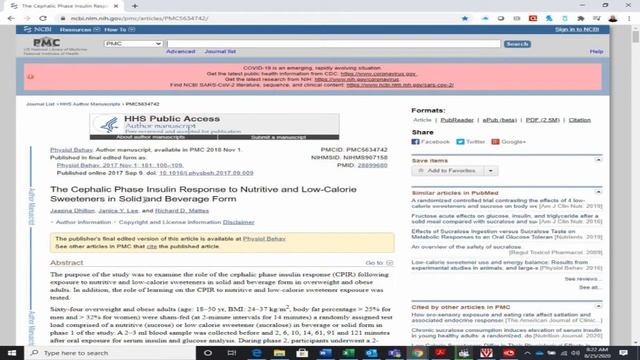This screenshot has height=360, width=640.
Task: Launch Microsoft Edge from the taskbar
Action: (257, 353)
